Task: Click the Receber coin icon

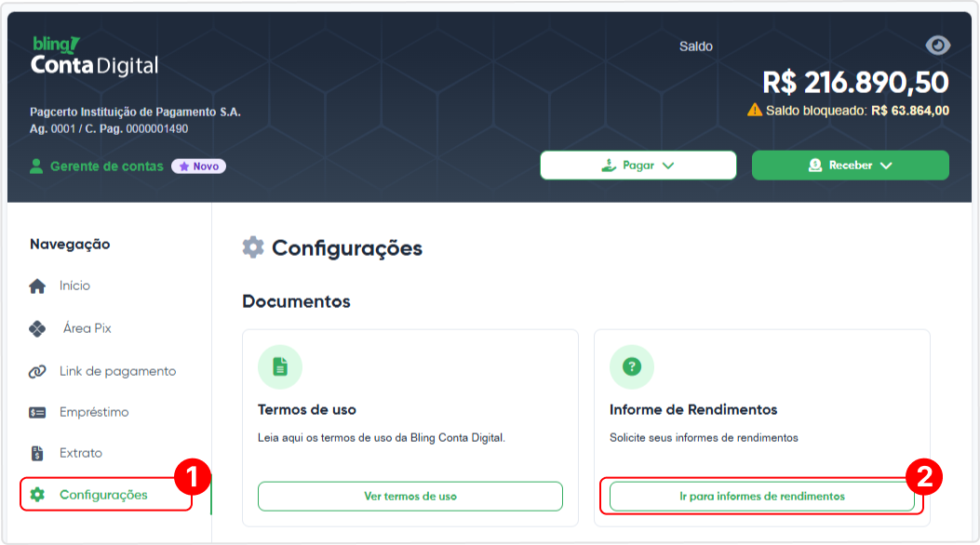Action: (x=815, y=166)
